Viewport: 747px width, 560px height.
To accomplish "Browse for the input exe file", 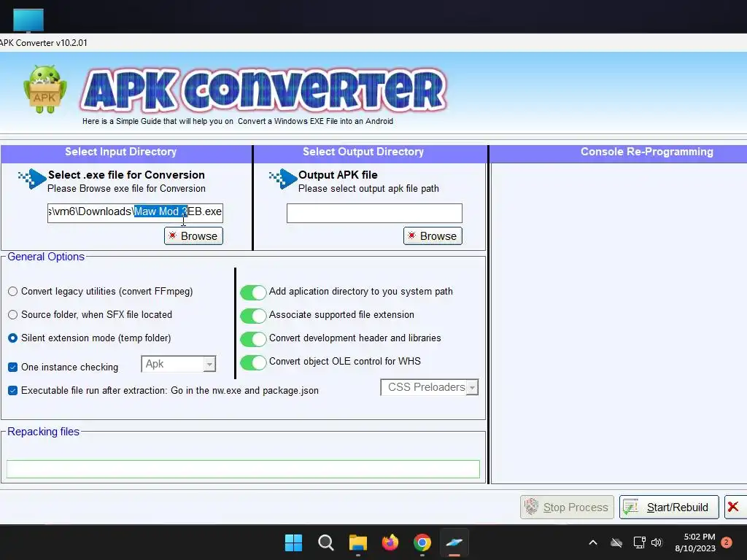I will point(193,236).
